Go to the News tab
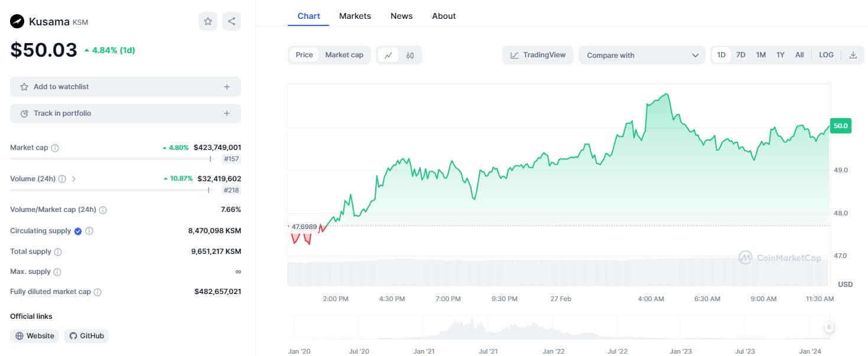This screenshot has height=356, width=868. 401,16
